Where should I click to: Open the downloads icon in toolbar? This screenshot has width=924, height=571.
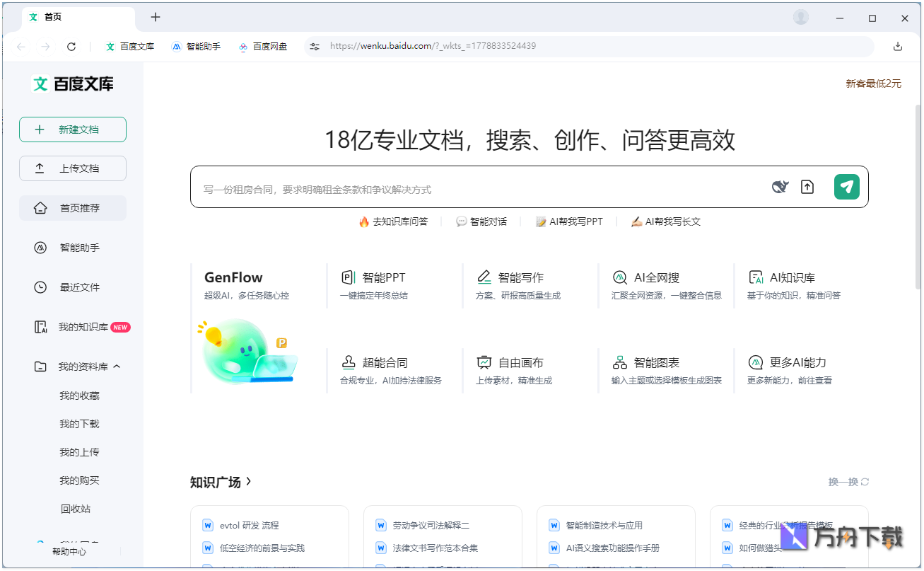pyautogui.click(x=898, y=47)
